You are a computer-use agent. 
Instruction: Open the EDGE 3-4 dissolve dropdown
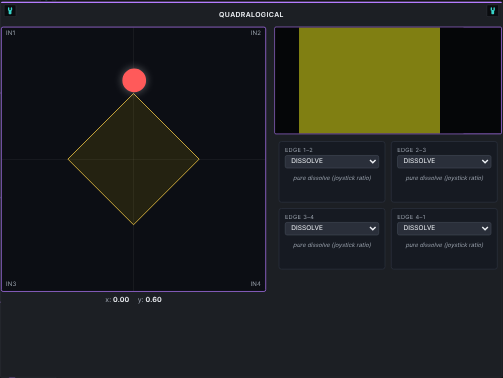332,228
